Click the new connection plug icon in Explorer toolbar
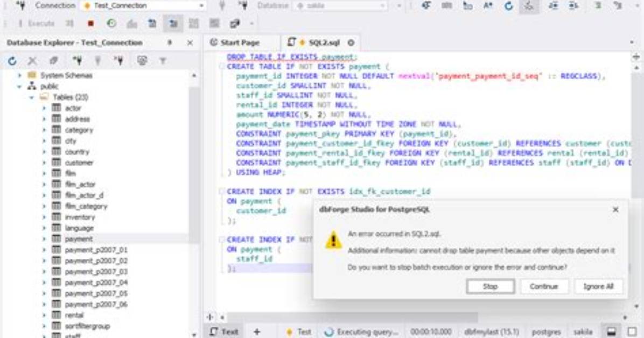 click(x=77, y=61)
